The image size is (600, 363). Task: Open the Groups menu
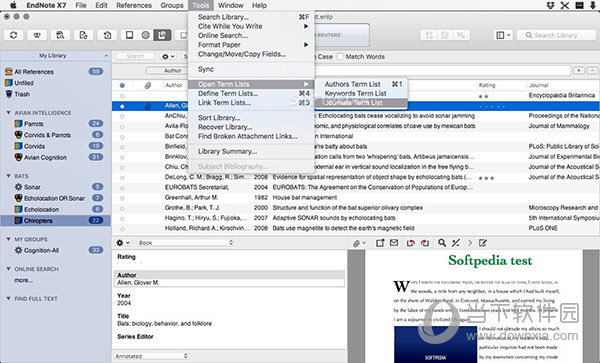[x=172, y=5]
